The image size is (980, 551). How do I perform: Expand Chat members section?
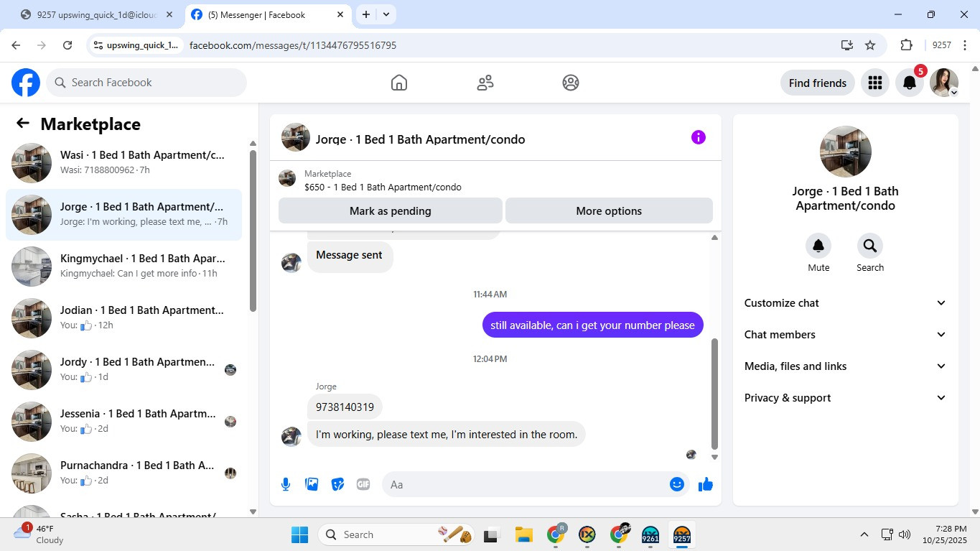(845, 335)
